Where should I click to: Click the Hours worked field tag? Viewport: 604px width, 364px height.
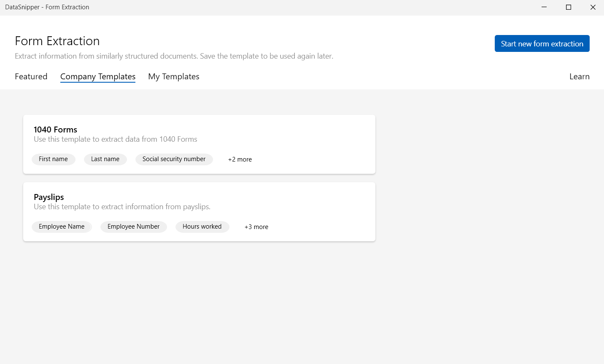pos(202,226)
